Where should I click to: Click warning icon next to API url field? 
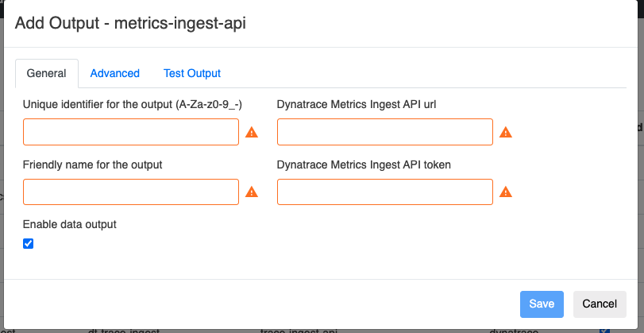[506, 133]
